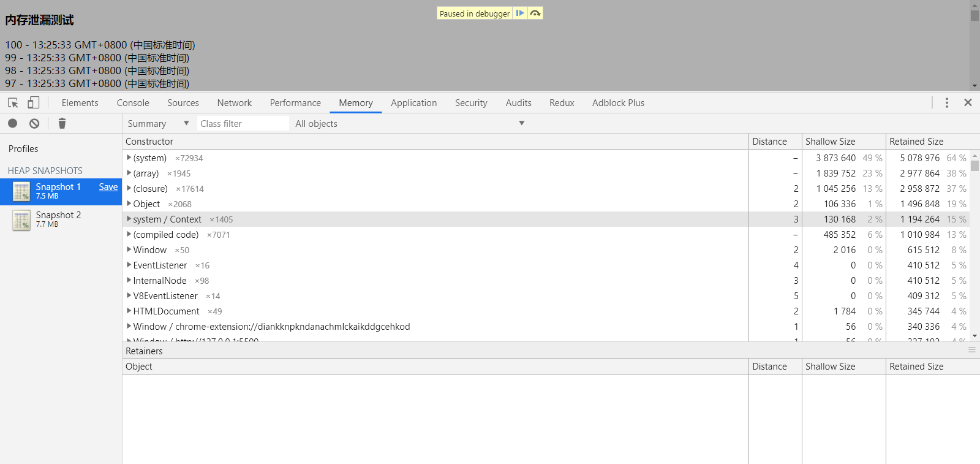The width and height of the screenshot is (980, 464).
Task: Click the take heap snapshot record button
Action: tap(12, 123)
